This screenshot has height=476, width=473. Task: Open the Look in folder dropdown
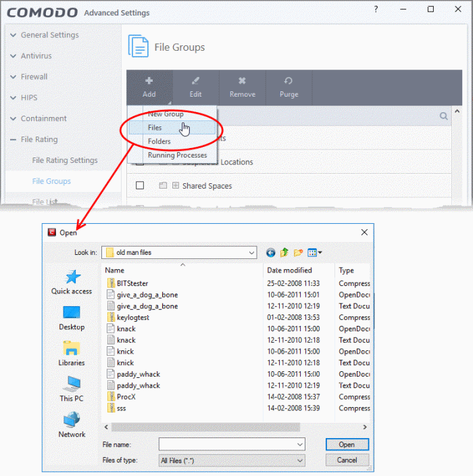click(251, 253)
